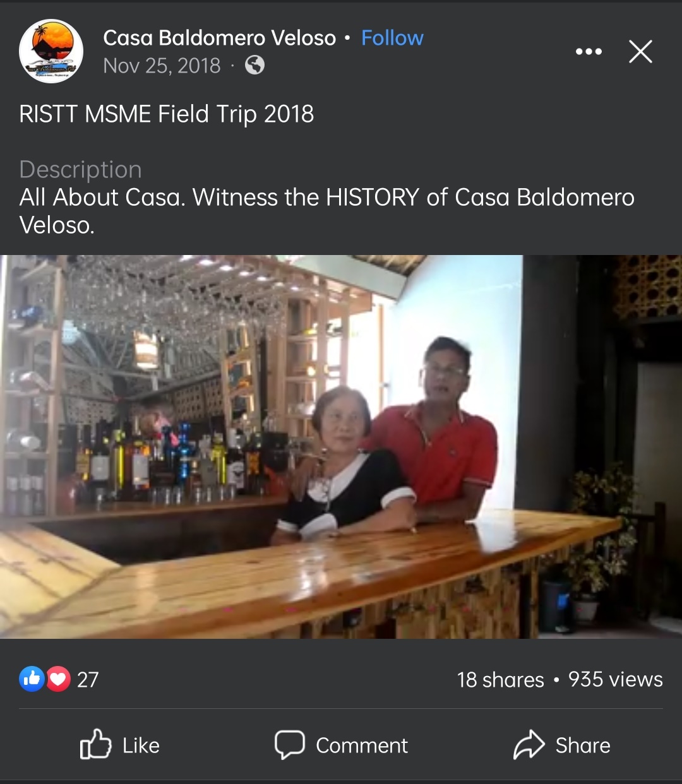
Task: Click the Share button label
Action: (x=583, y=745)
